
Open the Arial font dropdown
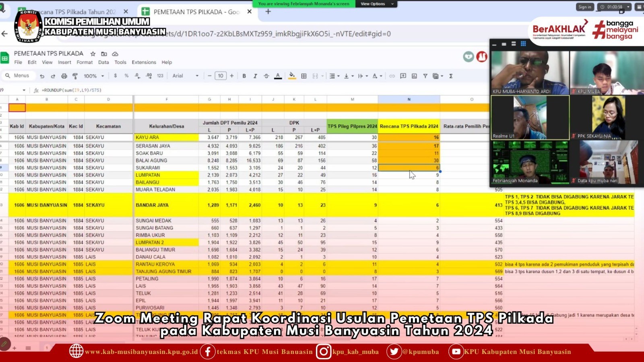coord(186,76)
